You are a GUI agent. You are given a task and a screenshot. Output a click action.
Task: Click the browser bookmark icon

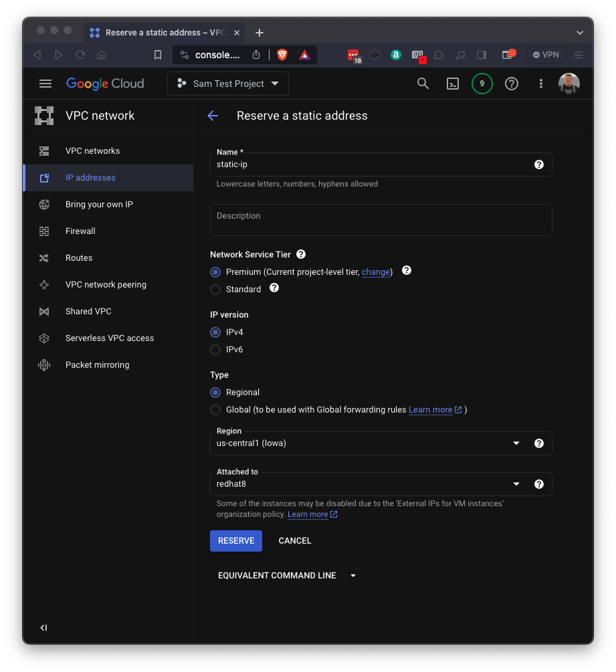coord(158,55)
